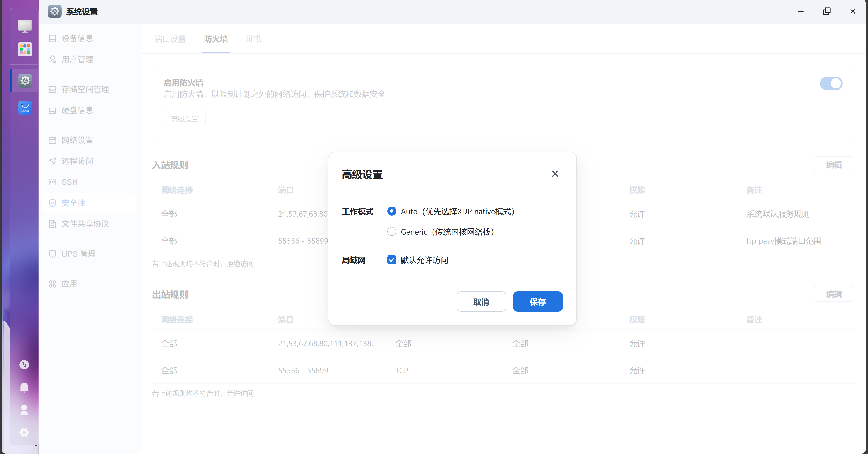Open 文件共享协议 in sidebar
This screenshot has height=454, width=868.
pos(89,224)
